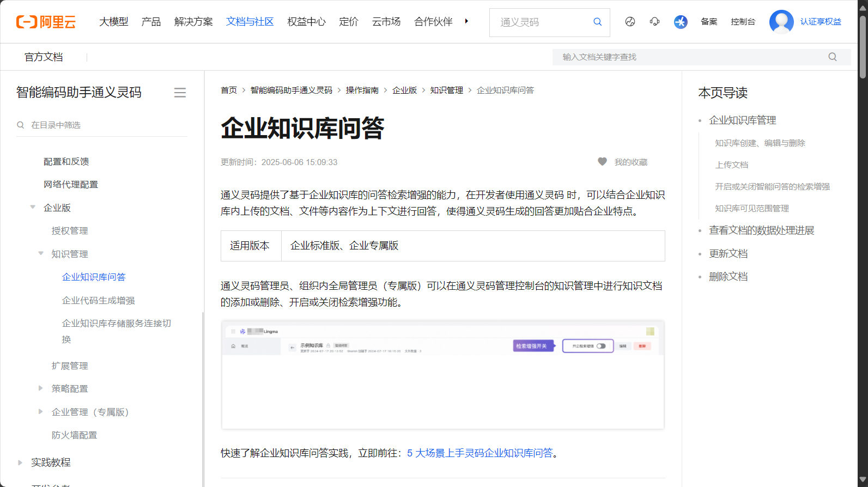Click the 认证享权益 link
Image resolution: width=868 pixels, height=487 pixels.
point(821,22)
